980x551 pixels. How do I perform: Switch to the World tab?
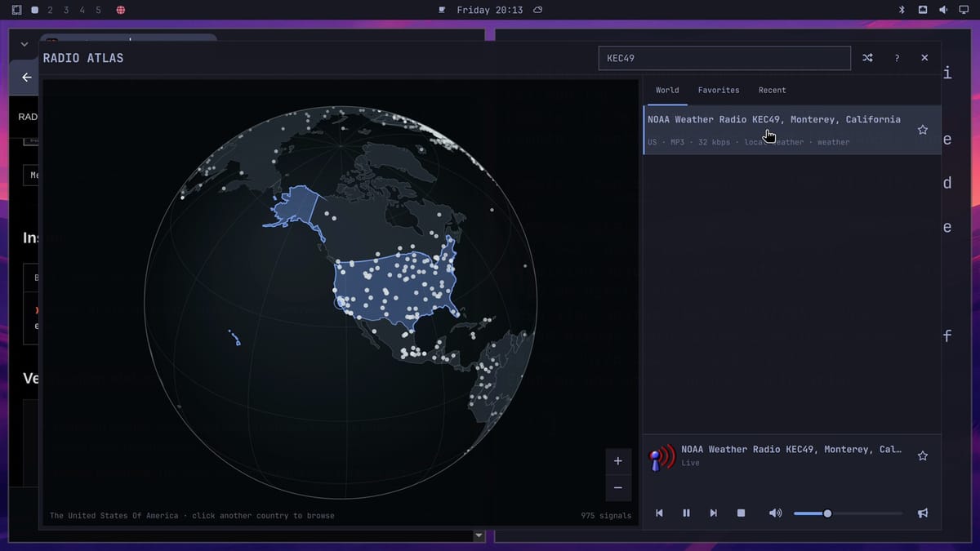pyautogui.click(x=667, y=90)
